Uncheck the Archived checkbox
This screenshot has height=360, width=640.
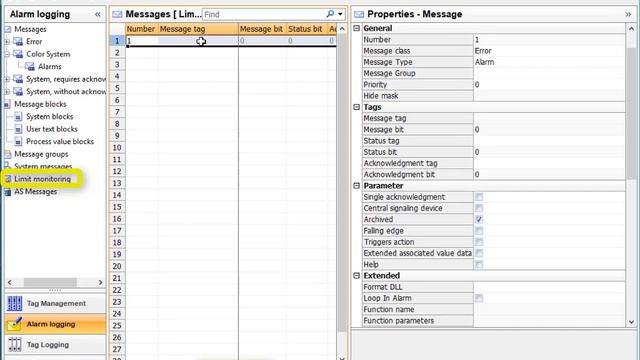pos(479,220)
